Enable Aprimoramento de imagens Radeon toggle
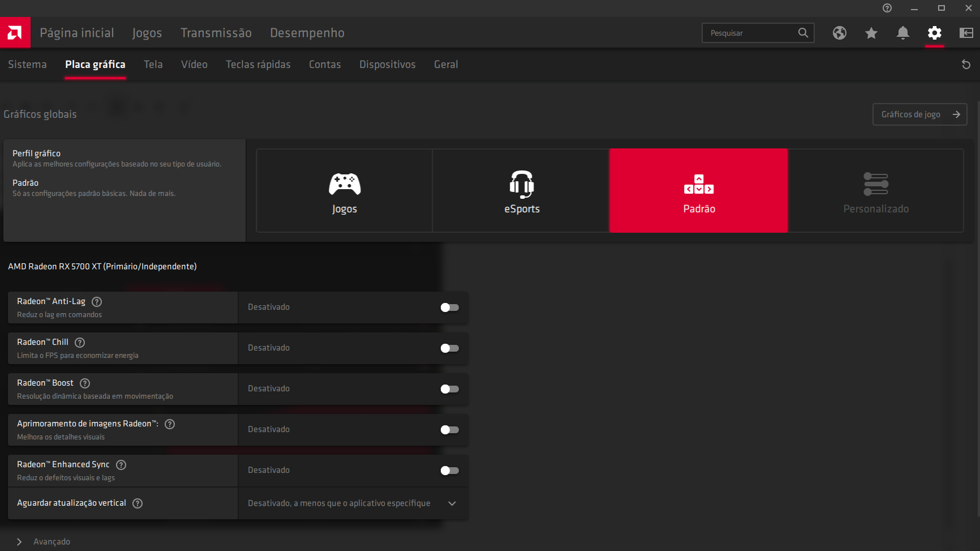980x551 pixels. click(450, 430)
